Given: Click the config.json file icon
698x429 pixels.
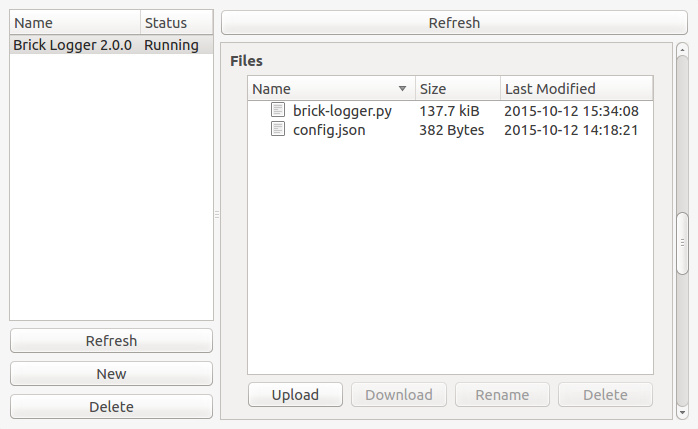Looking at the screenshot, I should 278,129.
